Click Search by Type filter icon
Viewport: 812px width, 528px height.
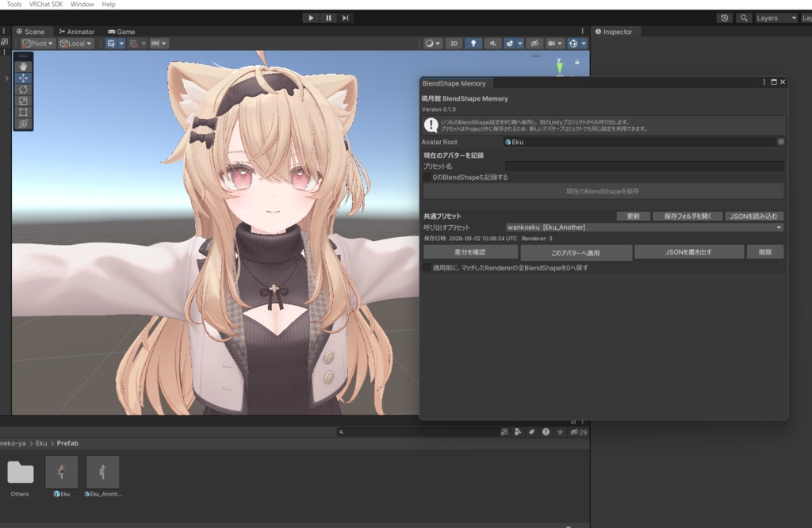[517, 432]
